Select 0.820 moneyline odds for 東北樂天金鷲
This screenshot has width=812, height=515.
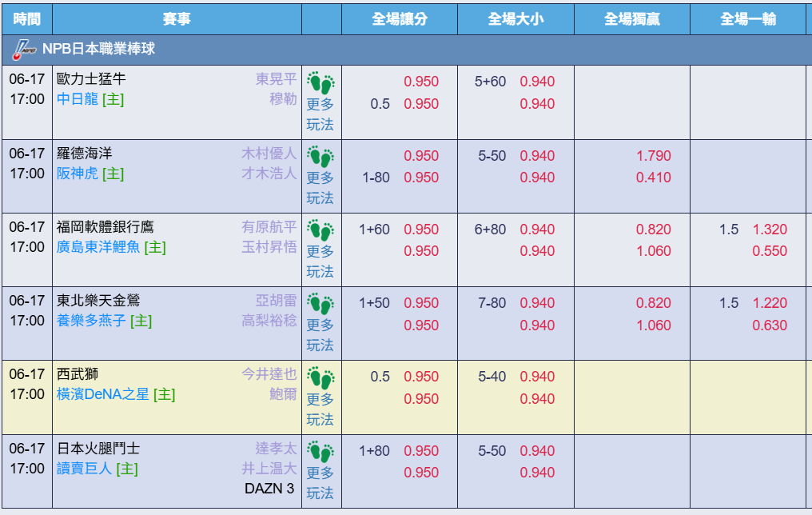tap(654, 302)
